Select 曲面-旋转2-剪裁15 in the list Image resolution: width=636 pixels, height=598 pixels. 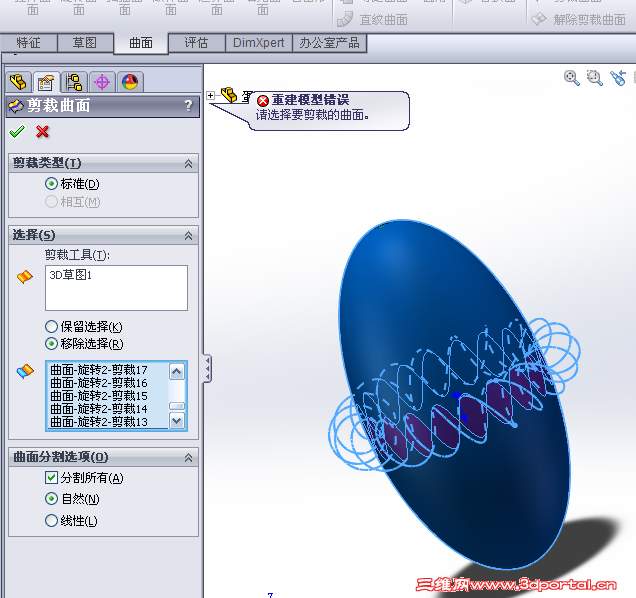click(99, 396)
